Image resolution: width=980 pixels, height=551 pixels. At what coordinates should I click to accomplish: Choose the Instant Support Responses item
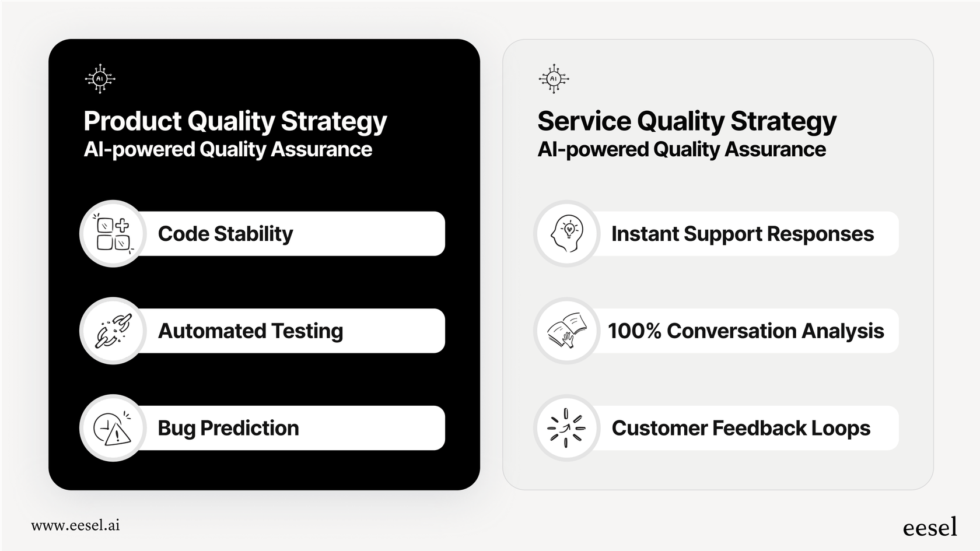[742, 234]
